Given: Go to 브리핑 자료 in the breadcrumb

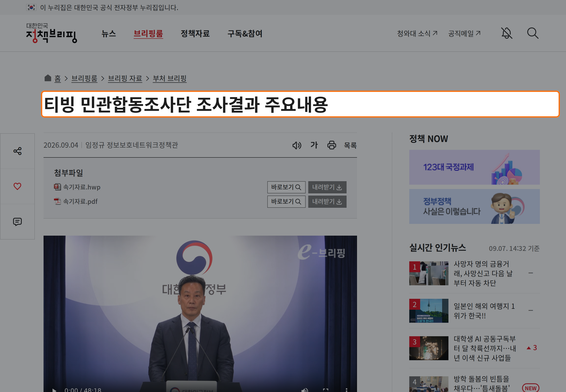Looking at the screenshot, I should 125,79.
